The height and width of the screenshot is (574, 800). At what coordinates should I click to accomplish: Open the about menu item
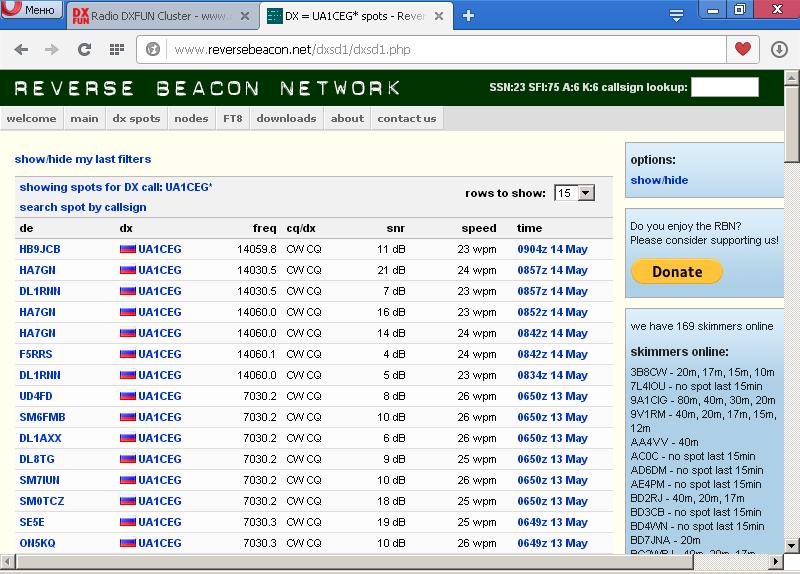tap(347, 118)
